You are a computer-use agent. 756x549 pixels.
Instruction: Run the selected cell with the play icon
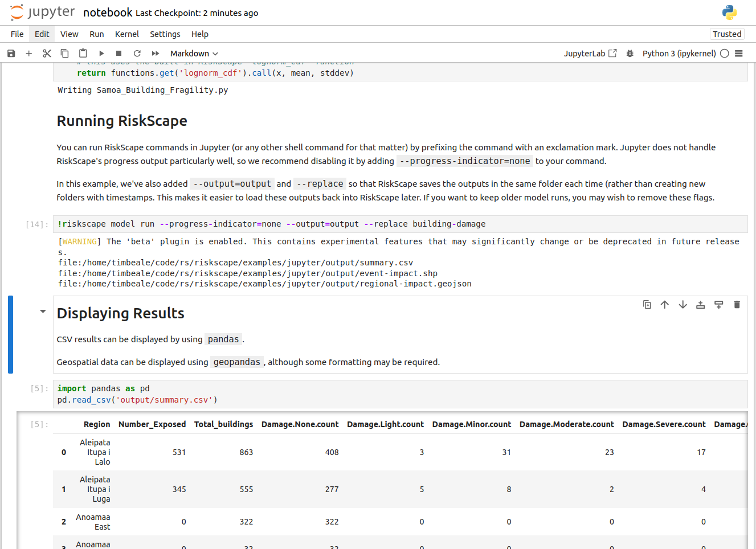pyautogui.click(x=101, y=54)
